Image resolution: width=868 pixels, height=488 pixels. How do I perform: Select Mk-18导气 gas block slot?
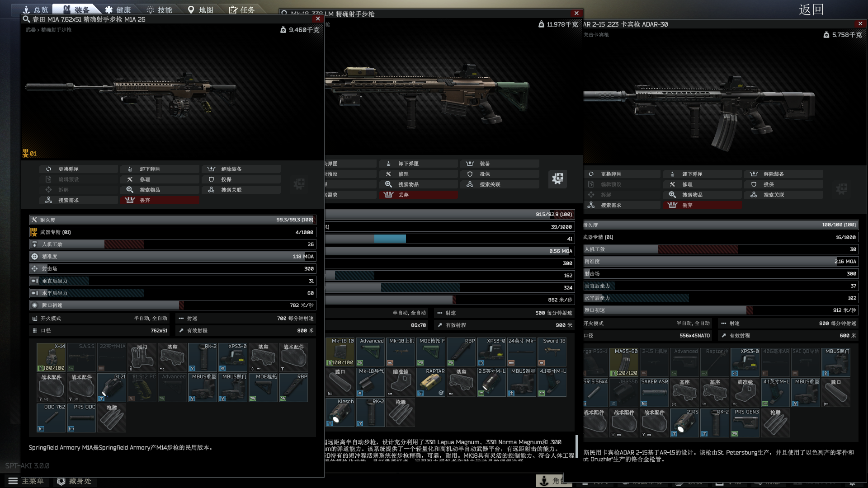370,382
